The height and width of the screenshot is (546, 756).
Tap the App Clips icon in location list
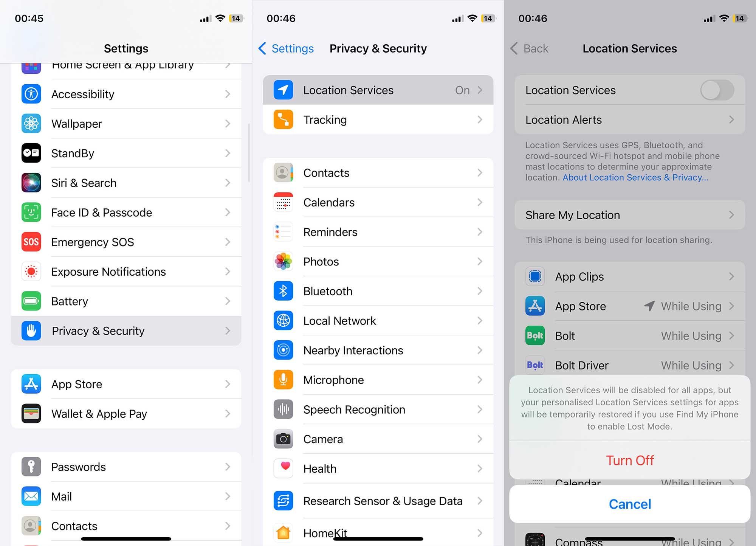pyautogui.click(x=535, y=276)
